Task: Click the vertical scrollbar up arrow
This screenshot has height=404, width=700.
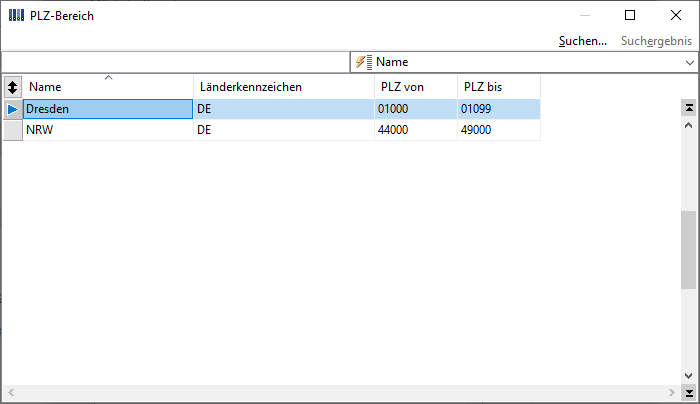Action: (688, 125)
